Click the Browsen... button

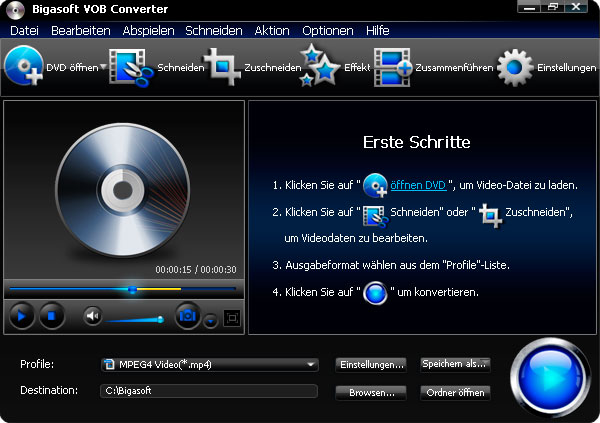tap(371, 393)
